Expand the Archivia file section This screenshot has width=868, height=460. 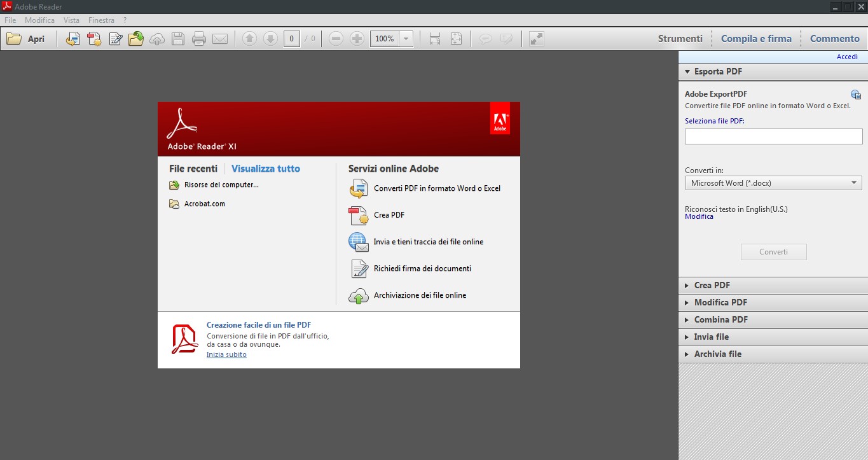pyautogui.click(x=773, y=354)
